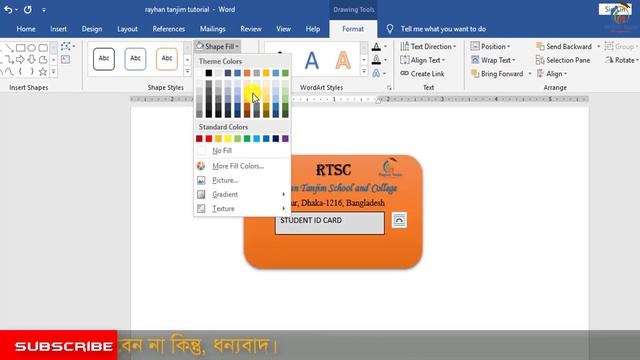640x360 pixels.
Task: Click the Group button
Action: tap(620, 47)
